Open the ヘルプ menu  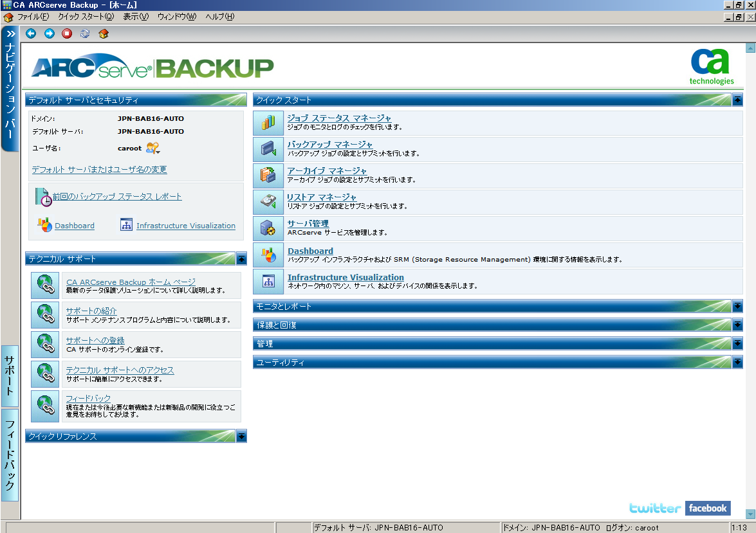point(219,17)
